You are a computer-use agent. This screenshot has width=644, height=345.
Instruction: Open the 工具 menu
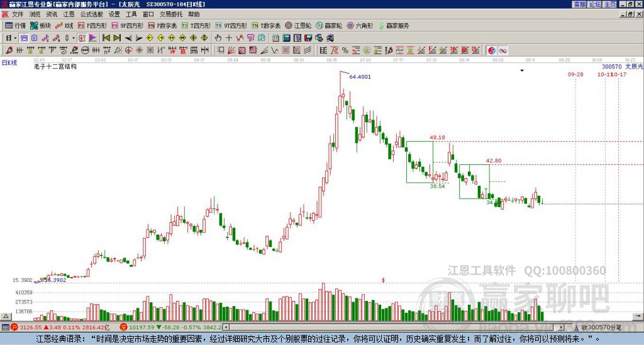click(x=131, y=14)
